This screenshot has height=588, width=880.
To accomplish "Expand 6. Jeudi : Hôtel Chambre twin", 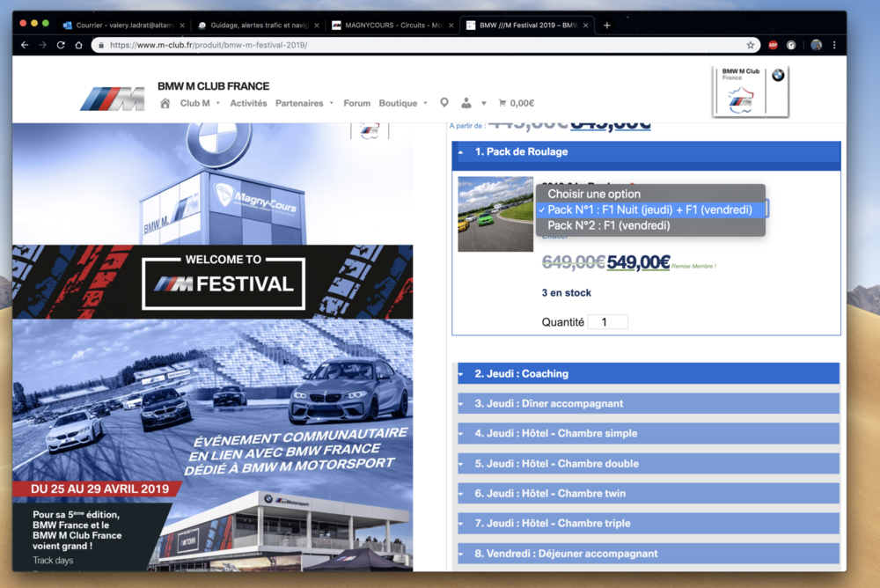I will click(x=649, y=494).
